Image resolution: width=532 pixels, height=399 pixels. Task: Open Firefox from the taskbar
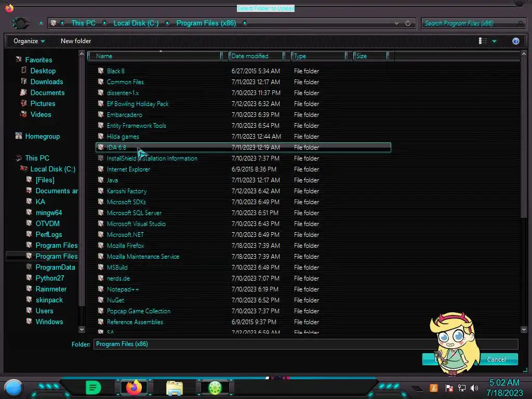(134, 387)
